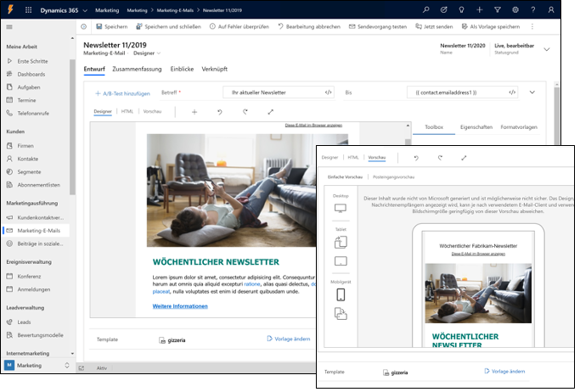Click full screen icon in preview window

[x=464, y=158]
